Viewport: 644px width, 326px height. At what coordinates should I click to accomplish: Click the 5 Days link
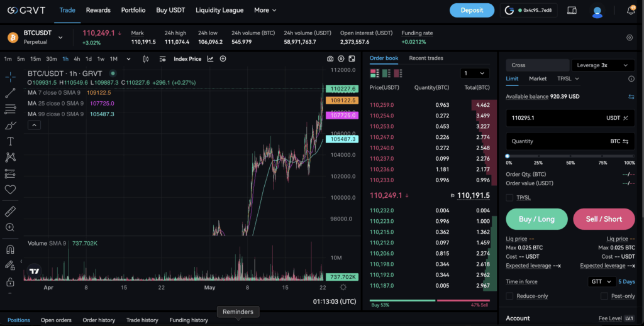click(x=626, y=281)
